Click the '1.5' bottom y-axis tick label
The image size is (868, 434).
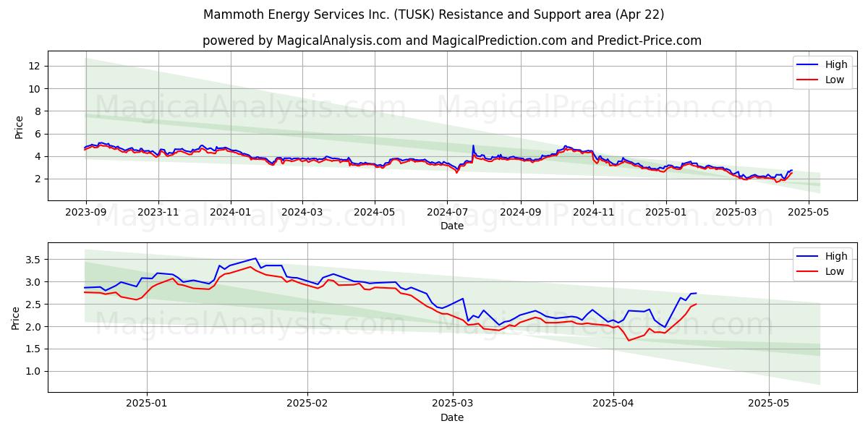click(35, 349)
